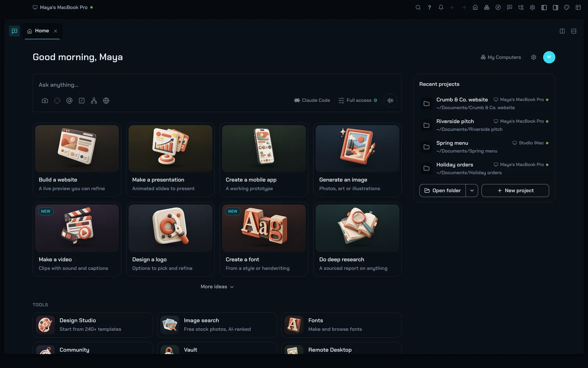
Task: Open search from the top toolbar
Action: click(x=418, y=7)
